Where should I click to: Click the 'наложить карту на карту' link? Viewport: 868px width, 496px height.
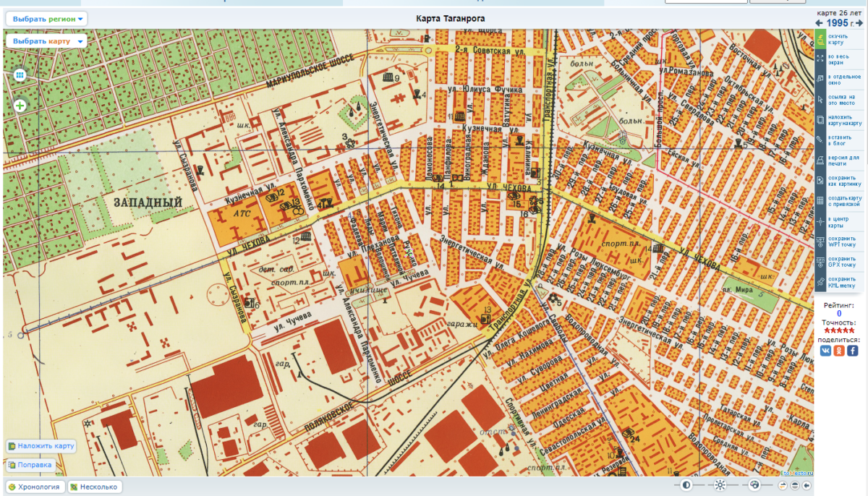(845, 120)
